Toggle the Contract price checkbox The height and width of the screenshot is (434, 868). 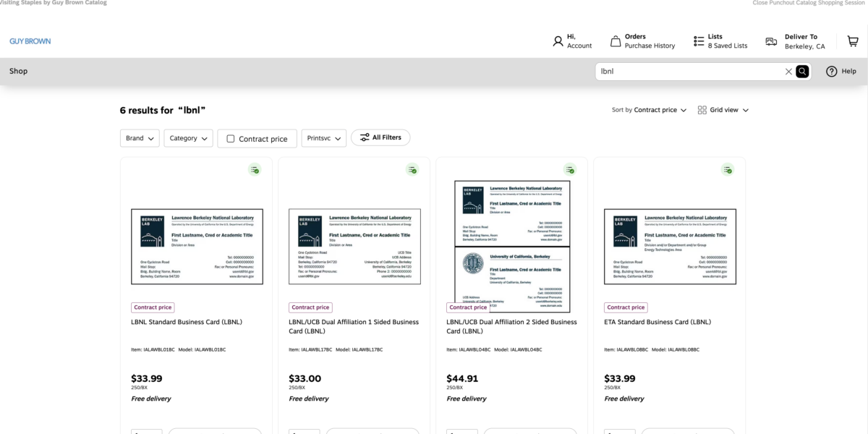231,138
